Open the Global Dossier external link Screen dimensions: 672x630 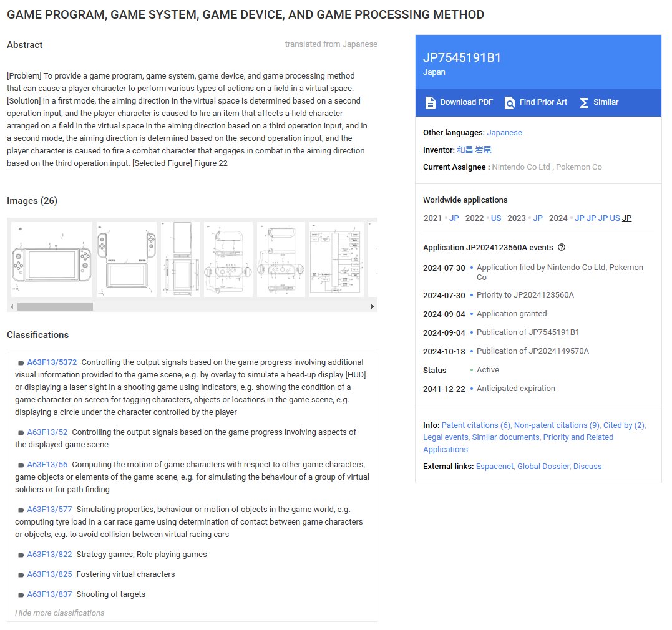tap(543, 467)
